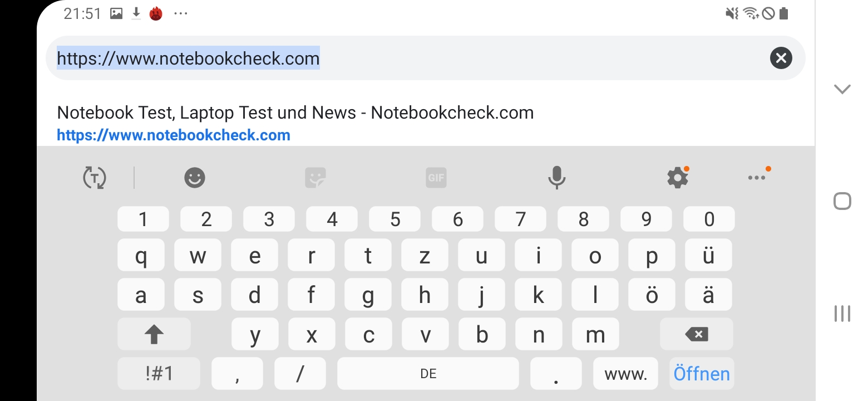Tap the Öffnen button

(701, 373)
